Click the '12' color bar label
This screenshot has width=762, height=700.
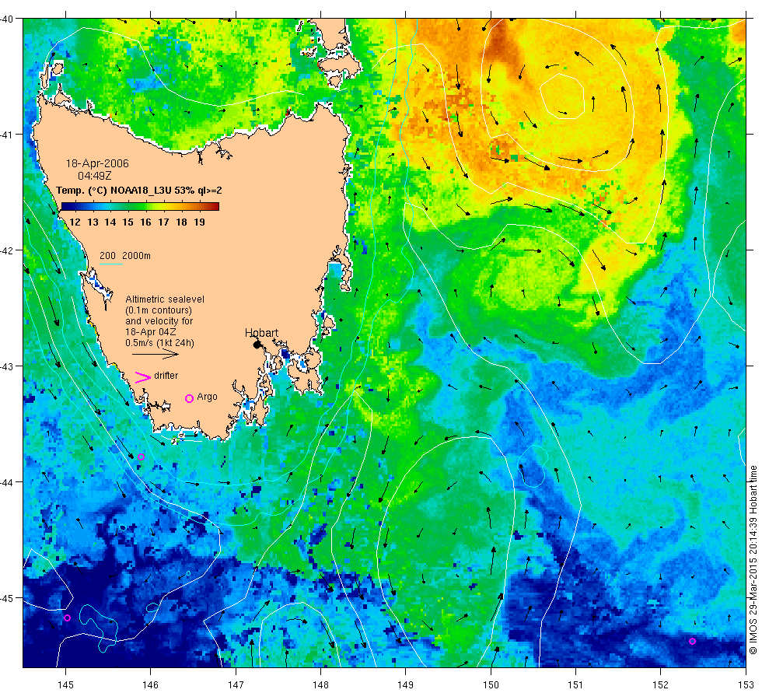coord(75,222)
